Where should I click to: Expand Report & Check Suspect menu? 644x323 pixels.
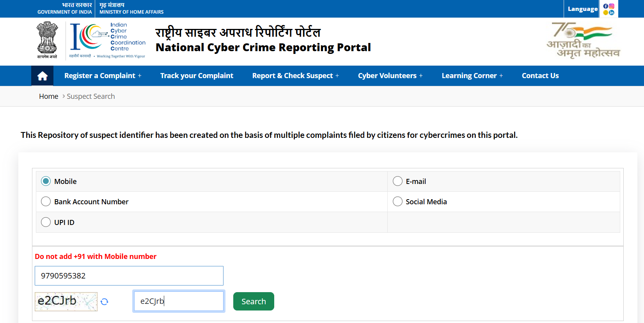point(295,76)
